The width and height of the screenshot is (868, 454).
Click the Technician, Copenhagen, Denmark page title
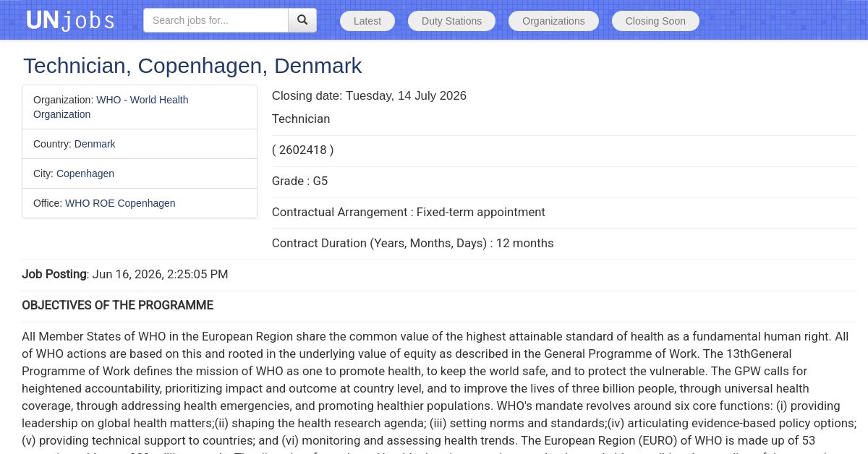(192, 66)
